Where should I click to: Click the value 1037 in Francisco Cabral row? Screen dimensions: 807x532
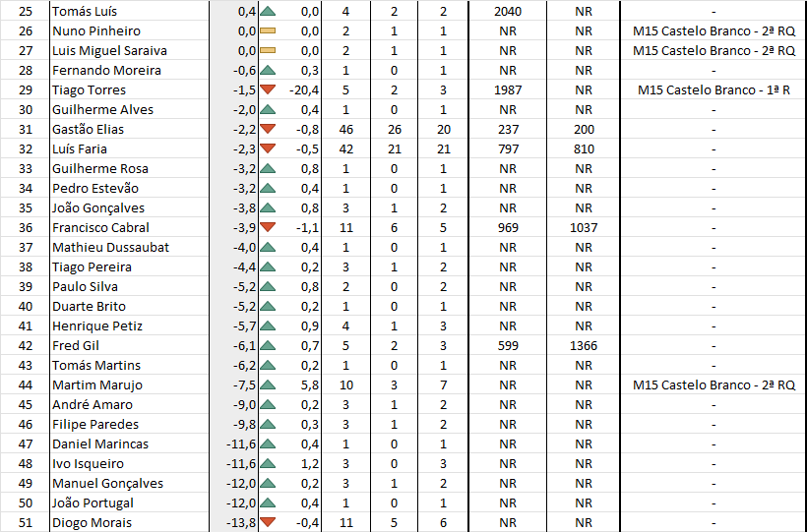tap(584, 227)
